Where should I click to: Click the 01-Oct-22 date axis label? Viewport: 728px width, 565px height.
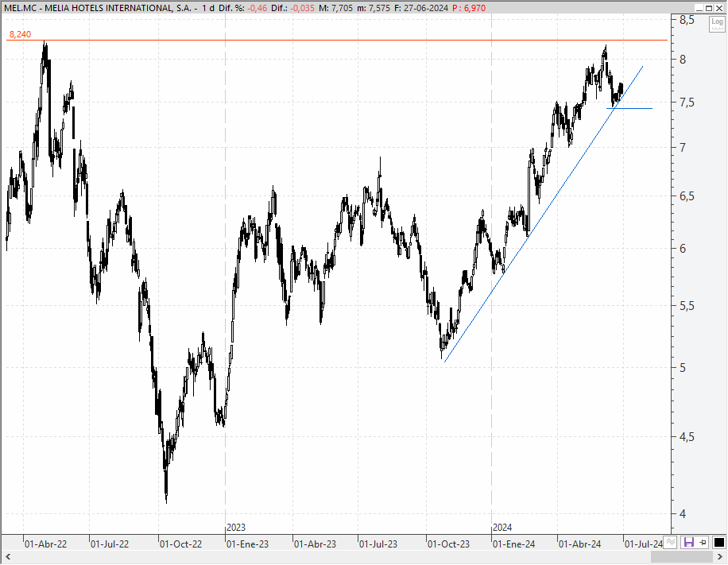click(180, 544)
